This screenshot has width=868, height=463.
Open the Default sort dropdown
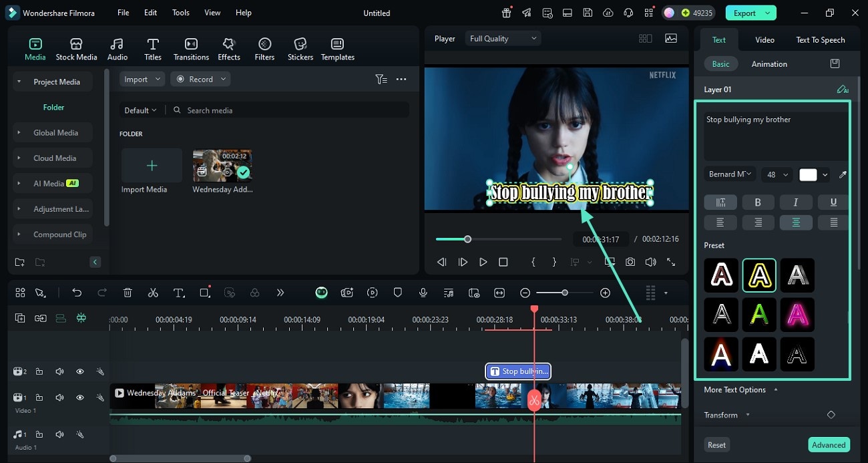(140, 110)
